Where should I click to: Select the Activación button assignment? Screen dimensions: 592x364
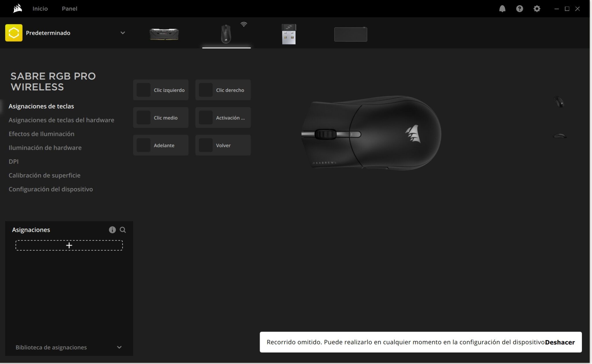[223, 118]
